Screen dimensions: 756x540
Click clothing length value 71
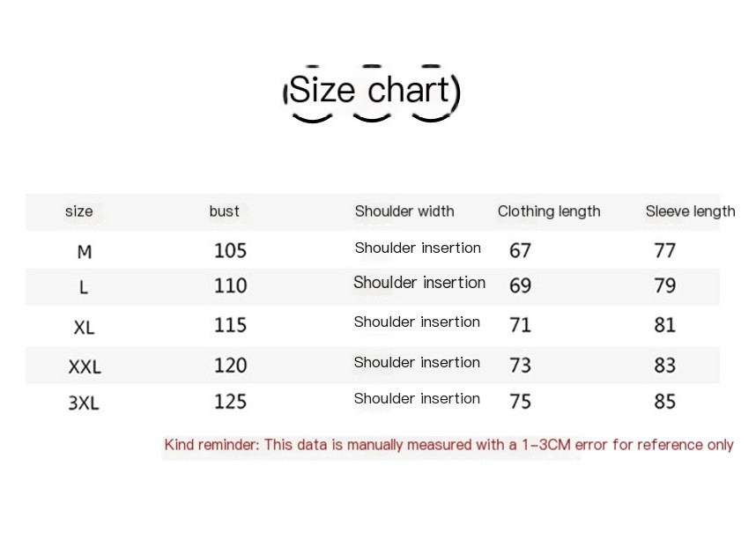pyautogui.click(x=520, y=325)
